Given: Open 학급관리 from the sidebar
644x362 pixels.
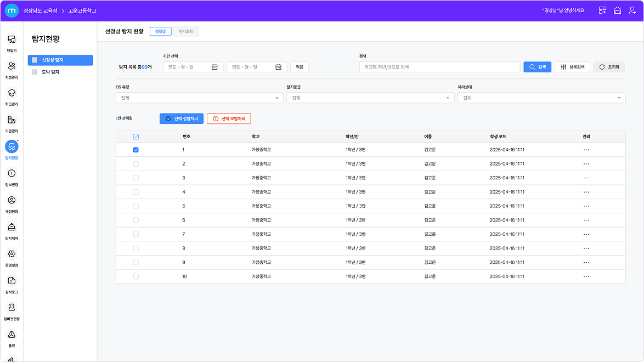Looking at the screenshot, I should pyautogui.click(x=12, y=94).
